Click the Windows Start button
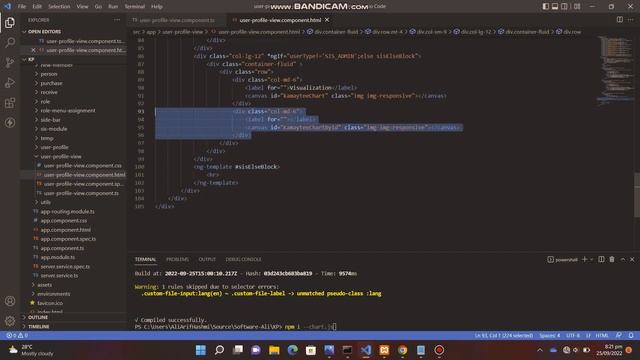The height and width of the screenshot is (360, 640). [201, 350]
